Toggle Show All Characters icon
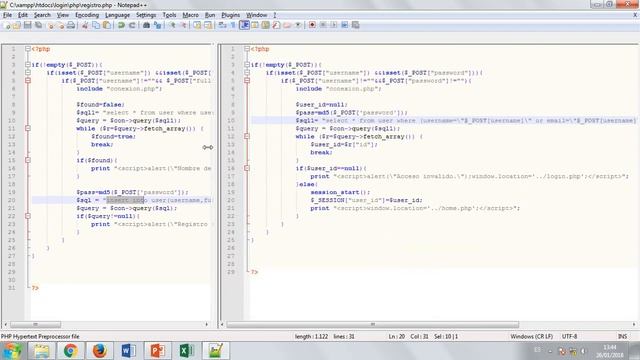 pyautogui.click(x=233, y=25)
